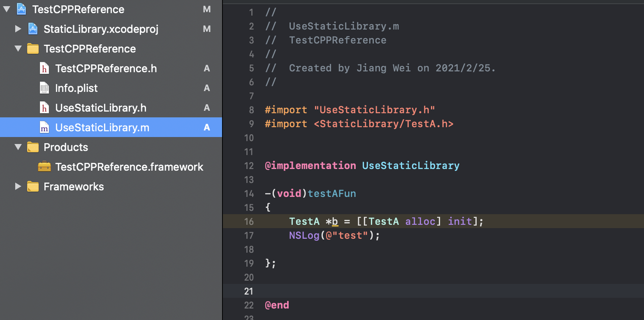Viewport: 644px width, 320px height.
Task: Select the Frameworks group label
Action: coord(73,186)
